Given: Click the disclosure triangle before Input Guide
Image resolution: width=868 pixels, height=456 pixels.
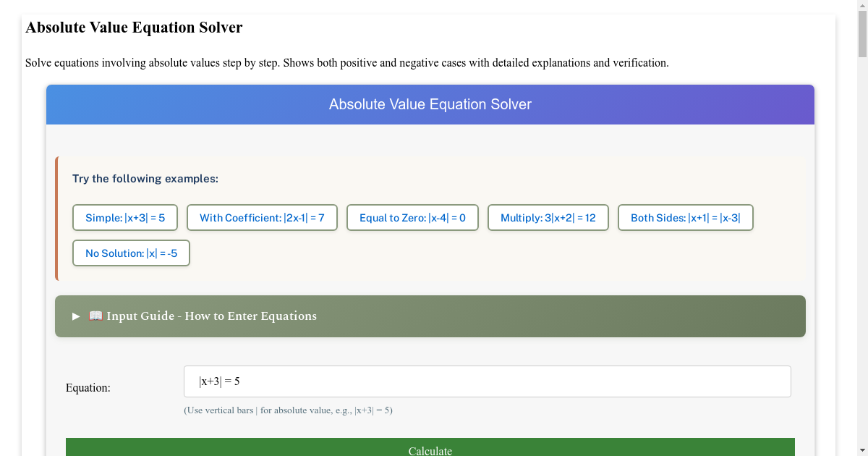Looking at the screenshot, I should click(75, 316).
